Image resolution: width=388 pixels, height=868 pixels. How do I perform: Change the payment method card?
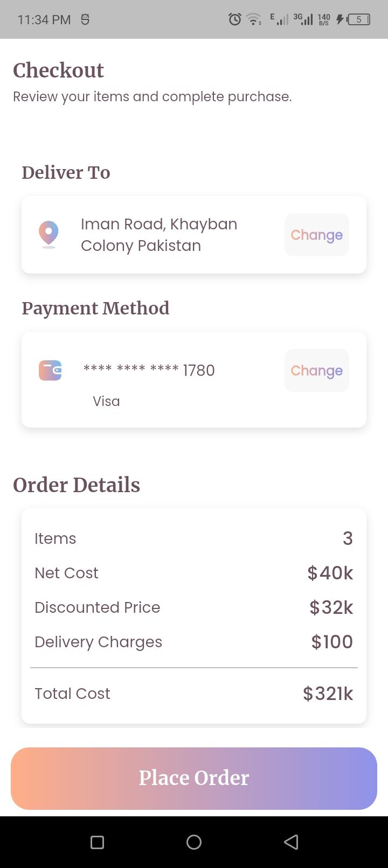coord(316,370)
